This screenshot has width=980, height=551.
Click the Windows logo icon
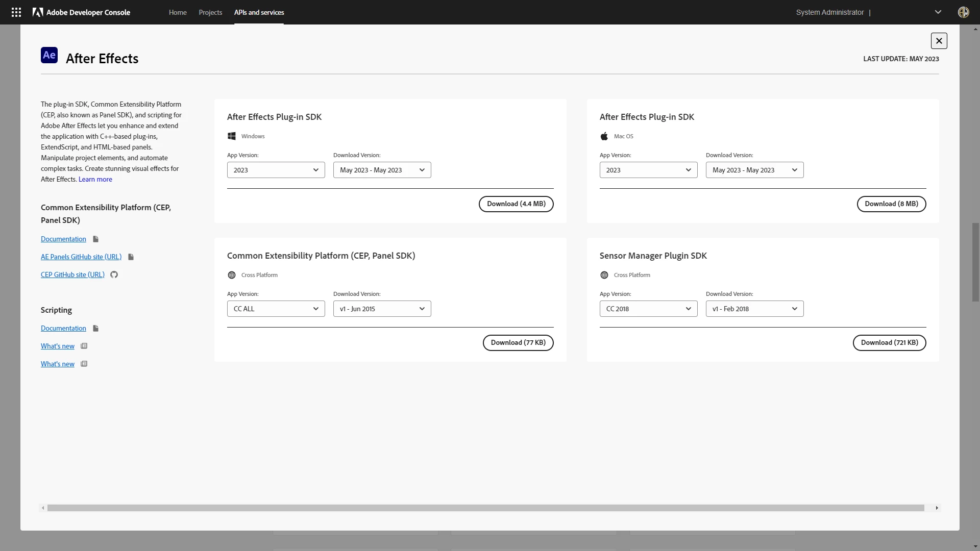click(x=232, y=136)
